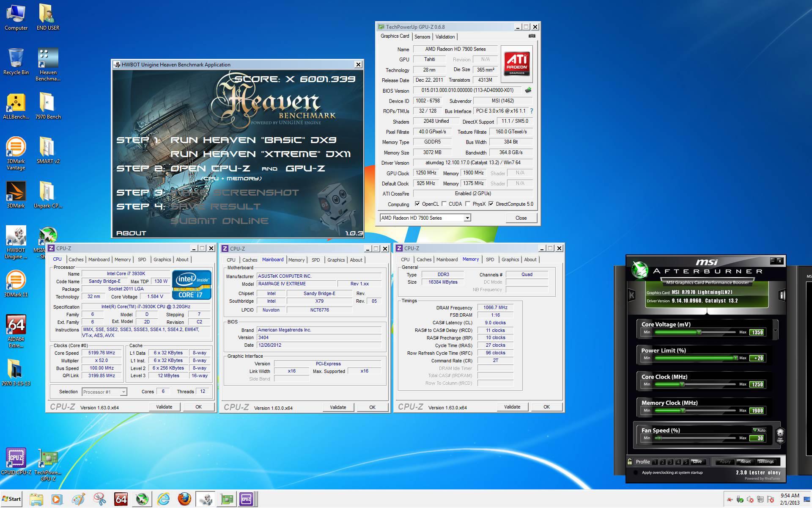Switch to Validation tab in GPU-Z
Screen dimensions: 812x508
tap(445, 37)
